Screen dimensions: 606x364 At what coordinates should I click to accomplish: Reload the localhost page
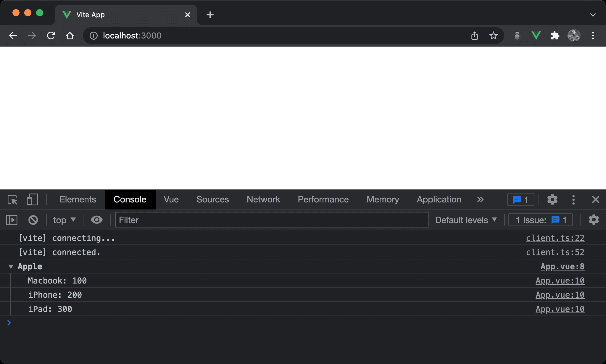(x=51, y=36)
